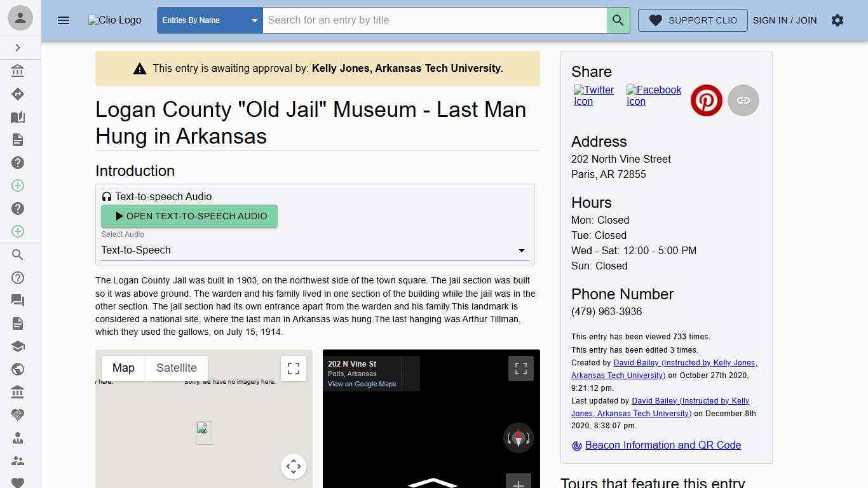This screenshot has width=868, height=488.
Task: Select Map view mode
Action: [123, 368]
